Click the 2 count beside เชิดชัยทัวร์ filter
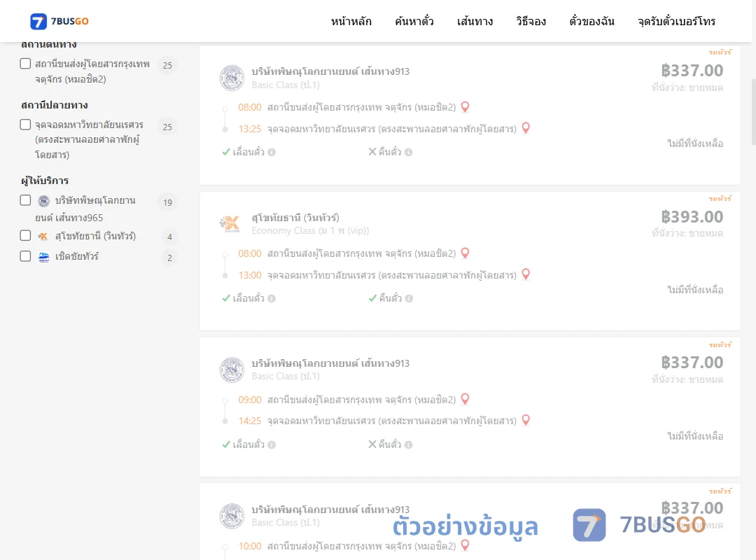The image size is (756, 560). point(169,258)
